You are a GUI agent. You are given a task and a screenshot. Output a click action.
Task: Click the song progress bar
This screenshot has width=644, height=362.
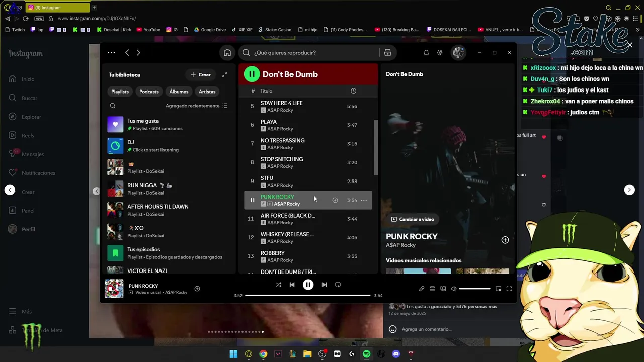308,296
